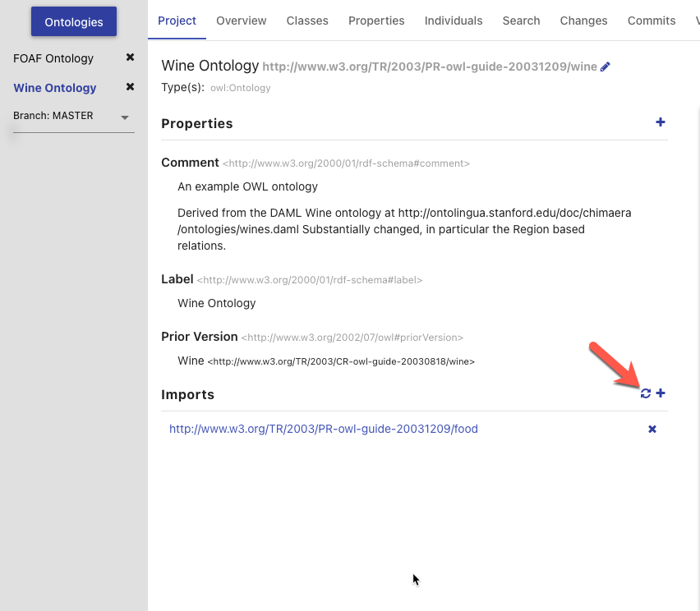Screen dimensions: 700x611
Task: Select FOAF Ontology in the sidebar
Action: pos(53,58)
